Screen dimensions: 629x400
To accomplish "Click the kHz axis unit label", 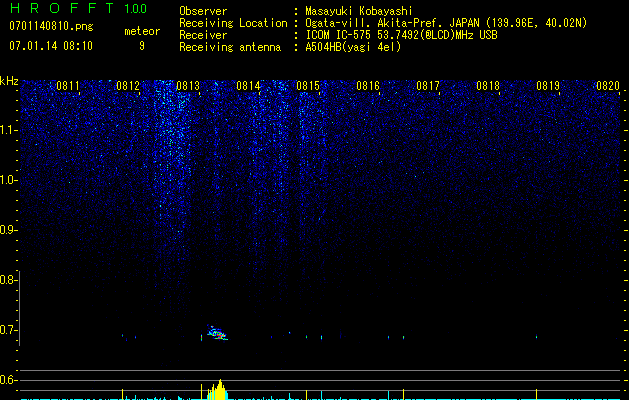I will [x=9, y=81].
